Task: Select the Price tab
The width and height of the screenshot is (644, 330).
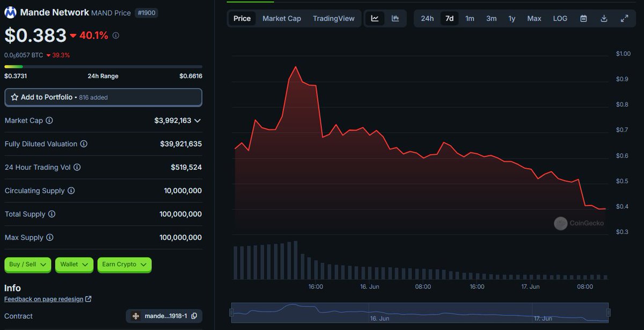Action: (x=242, y=18)
